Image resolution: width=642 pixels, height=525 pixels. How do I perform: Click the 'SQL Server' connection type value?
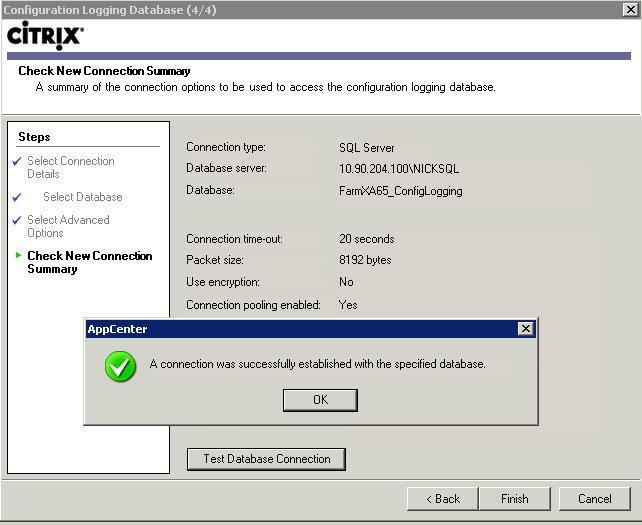tap(366, 147)
